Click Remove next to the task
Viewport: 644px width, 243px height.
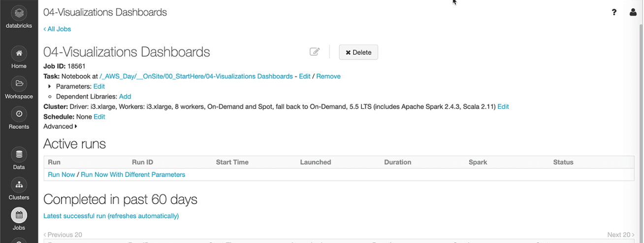[x=328, y=76]
